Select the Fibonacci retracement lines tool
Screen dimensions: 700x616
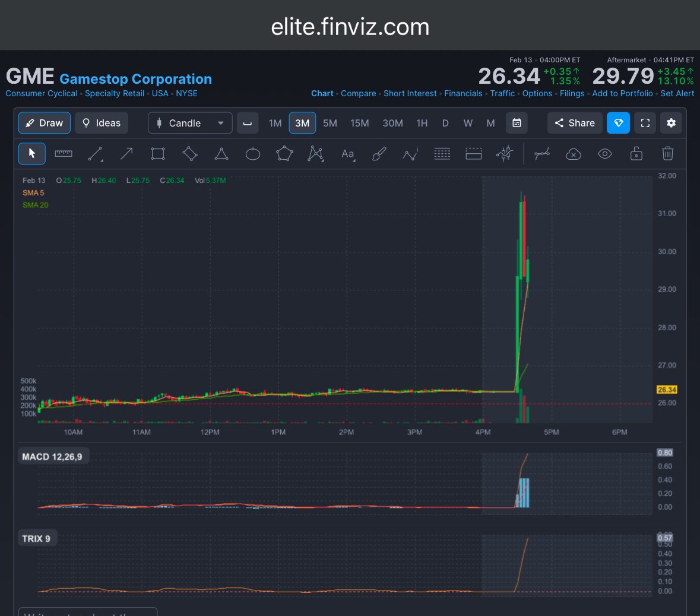[442, 154]
